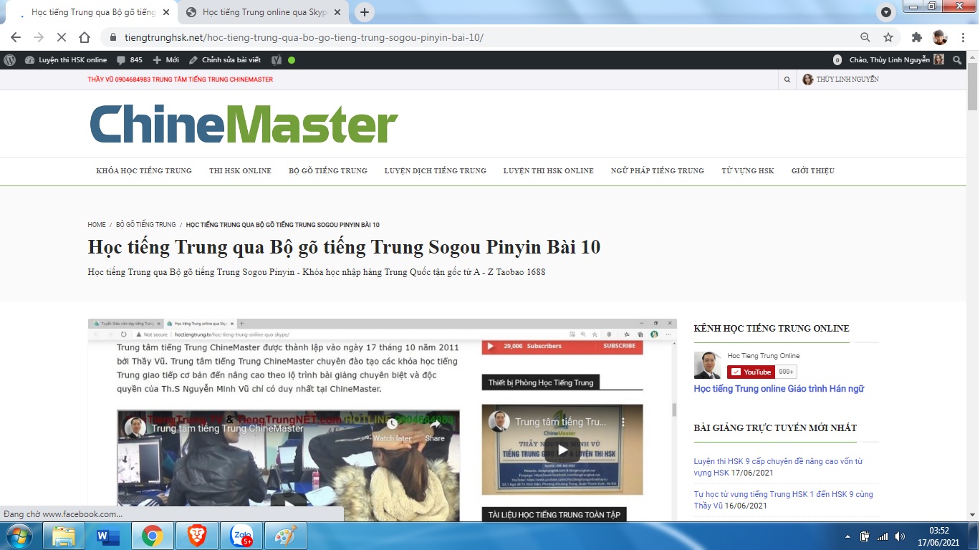Open the zoom magnifier icon in address bar
Image resolution: width=980 pixels, height=550 pixels.
point(865,37)
